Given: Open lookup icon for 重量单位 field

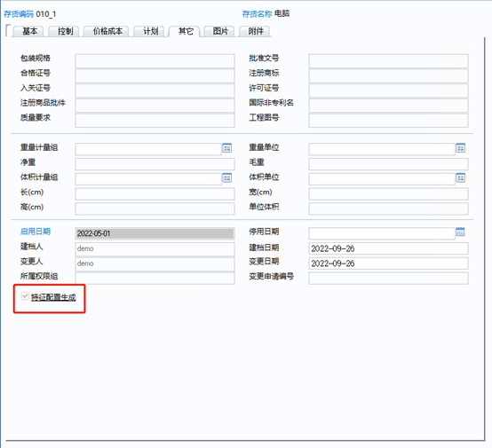Looking at the screenshot, I should (x=460, y=148).
